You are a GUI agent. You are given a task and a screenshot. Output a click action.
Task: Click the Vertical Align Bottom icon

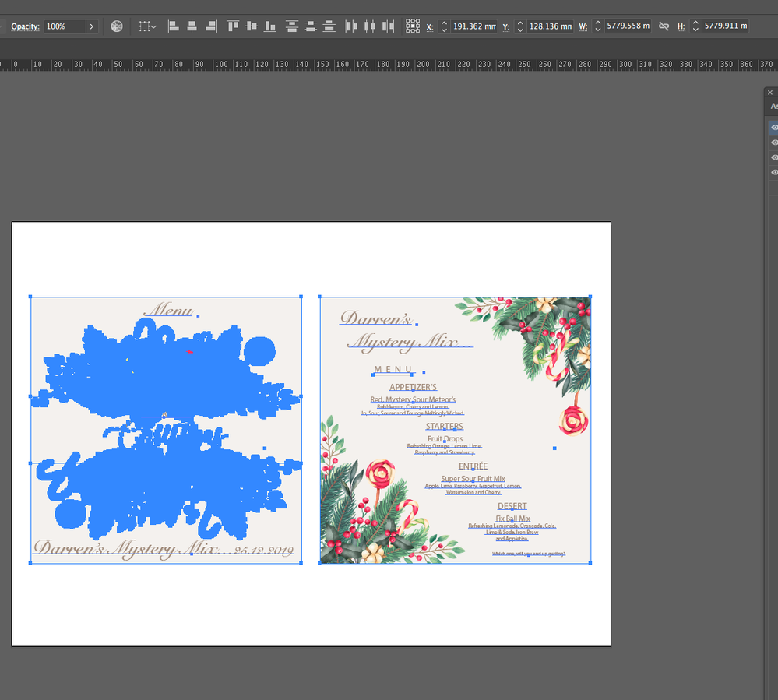tap(269, 26)
